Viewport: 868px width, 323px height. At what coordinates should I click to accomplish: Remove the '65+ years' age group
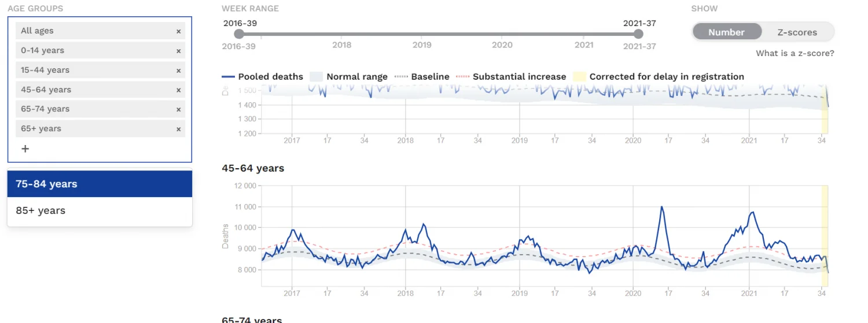click(178, 129)
